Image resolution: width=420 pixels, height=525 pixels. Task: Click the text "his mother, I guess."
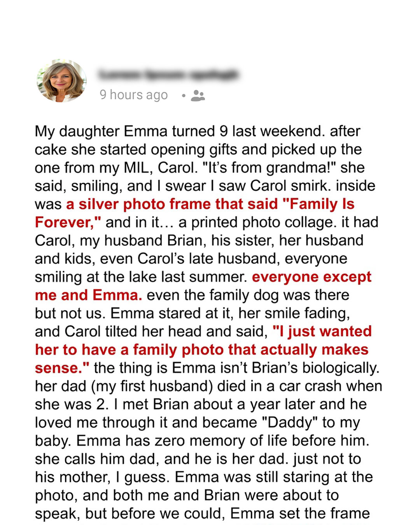coord(103,477)
